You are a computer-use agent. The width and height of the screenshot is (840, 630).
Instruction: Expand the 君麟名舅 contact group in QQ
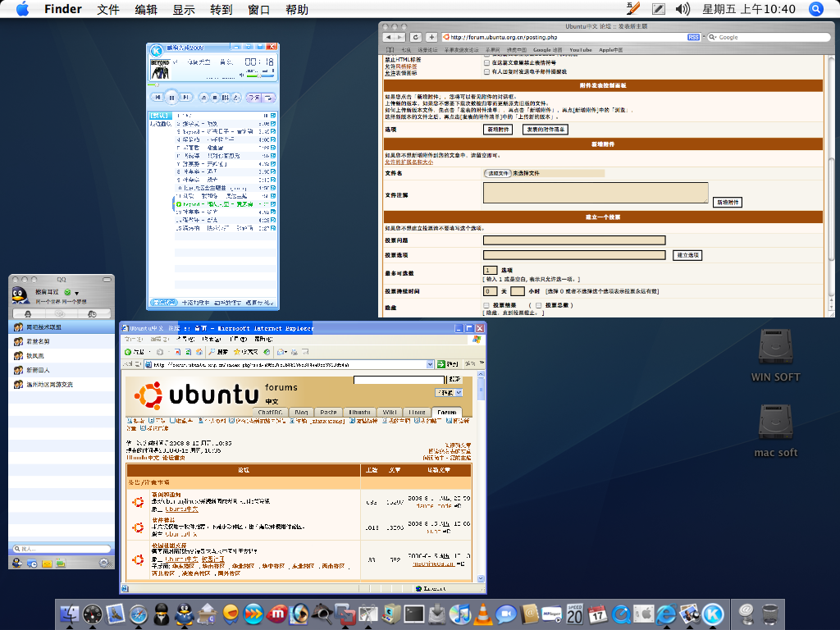coord(62,341)
